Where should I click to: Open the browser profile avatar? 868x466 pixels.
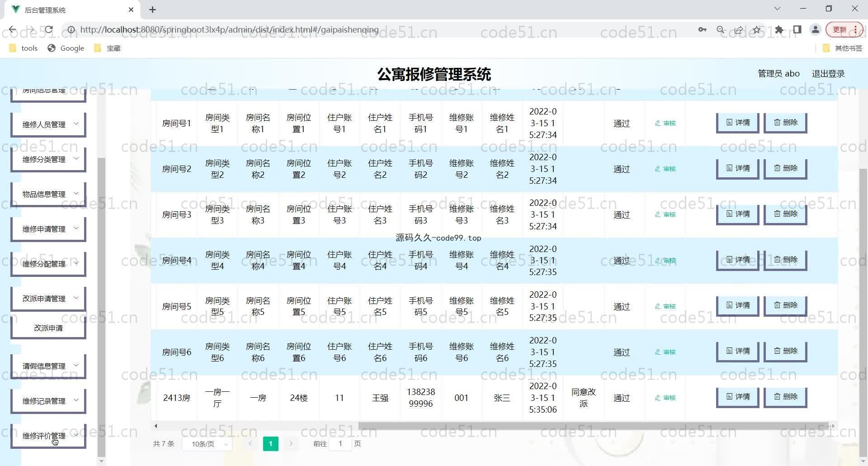pyautogui.click(x=816, y=30)
